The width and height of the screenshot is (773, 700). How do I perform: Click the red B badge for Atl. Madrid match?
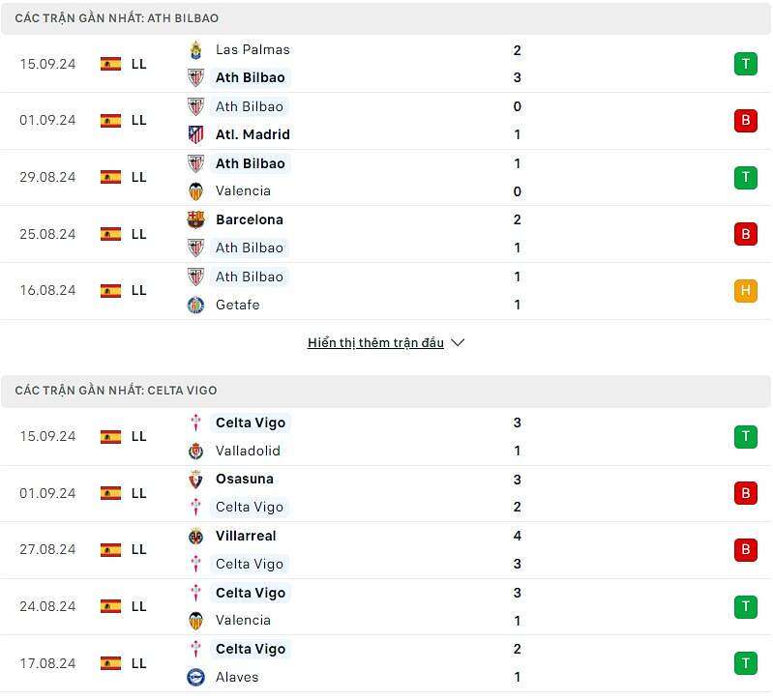click(x=745, y=121)
